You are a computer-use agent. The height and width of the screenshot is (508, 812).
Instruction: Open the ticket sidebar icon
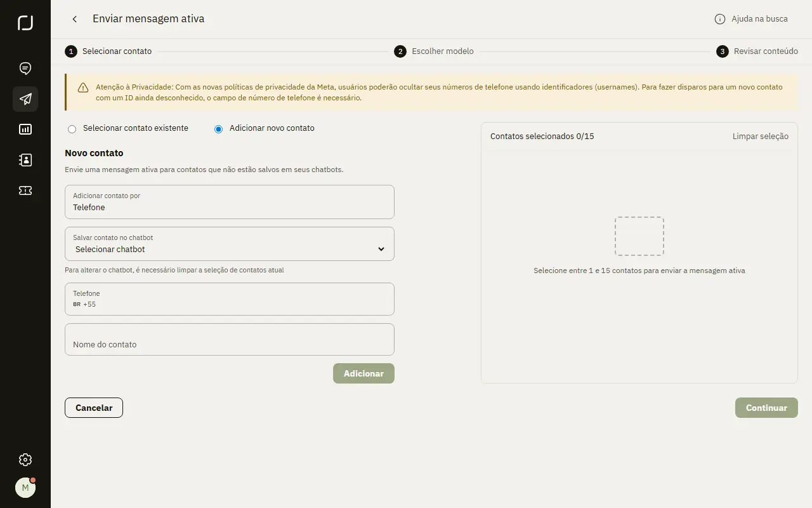point(25,190)
